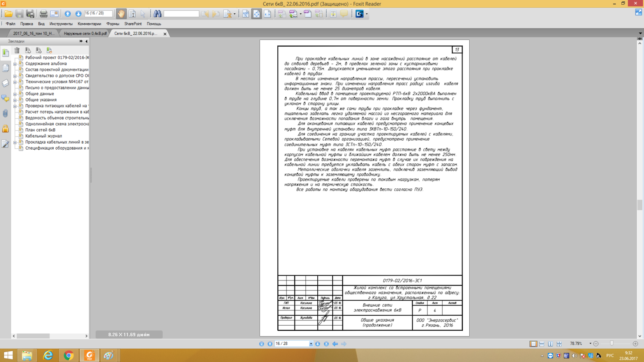Click the Fit Width icon
This screenshot has height=362, width=644.
pyautogui.click(x=267, y=14)
